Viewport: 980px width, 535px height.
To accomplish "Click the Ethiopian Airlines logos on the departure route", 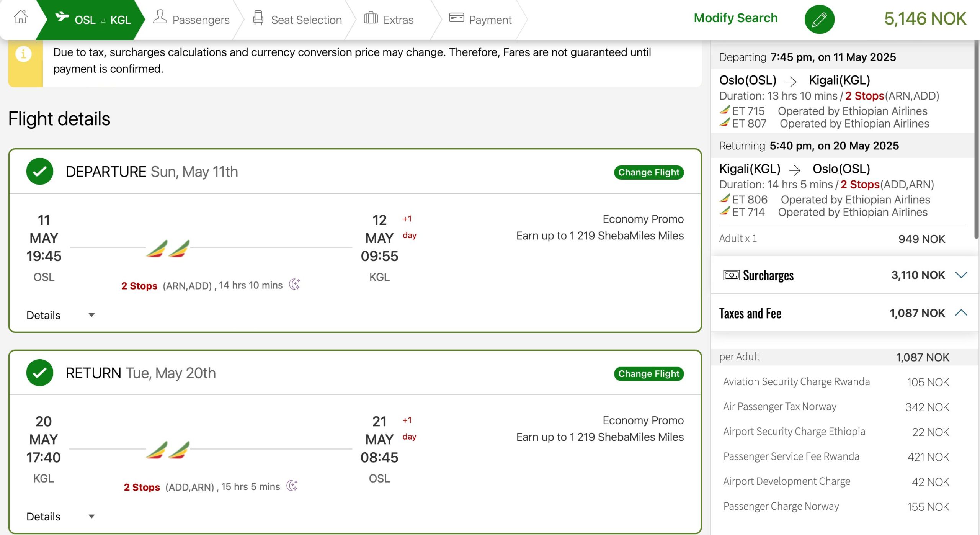I will point(168,249).
